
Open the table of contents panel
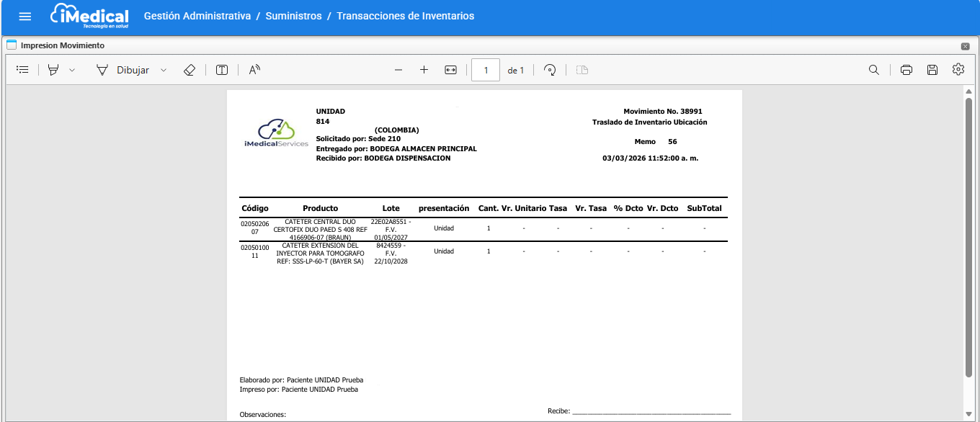[x=22, y=70]
